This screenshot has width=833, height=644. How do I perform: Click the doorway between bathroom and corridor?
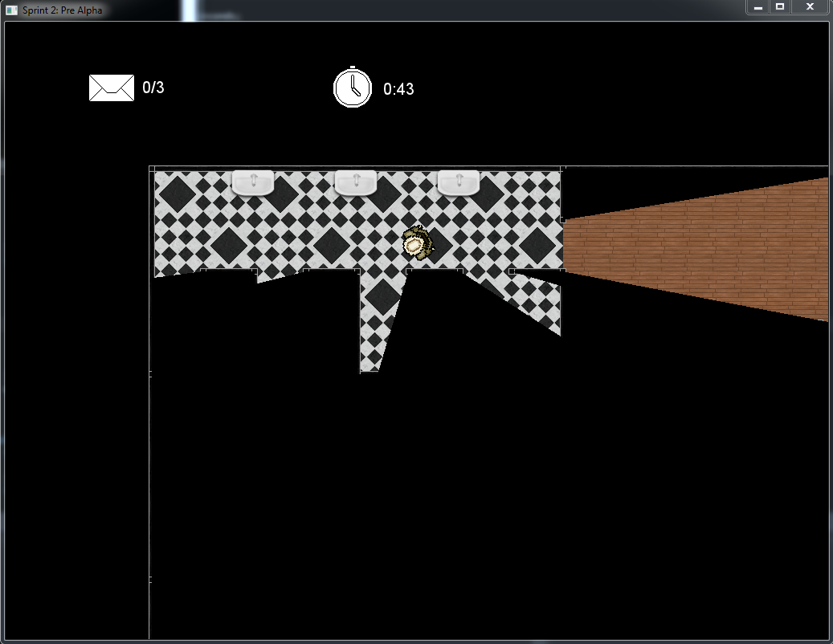point(562,244)
